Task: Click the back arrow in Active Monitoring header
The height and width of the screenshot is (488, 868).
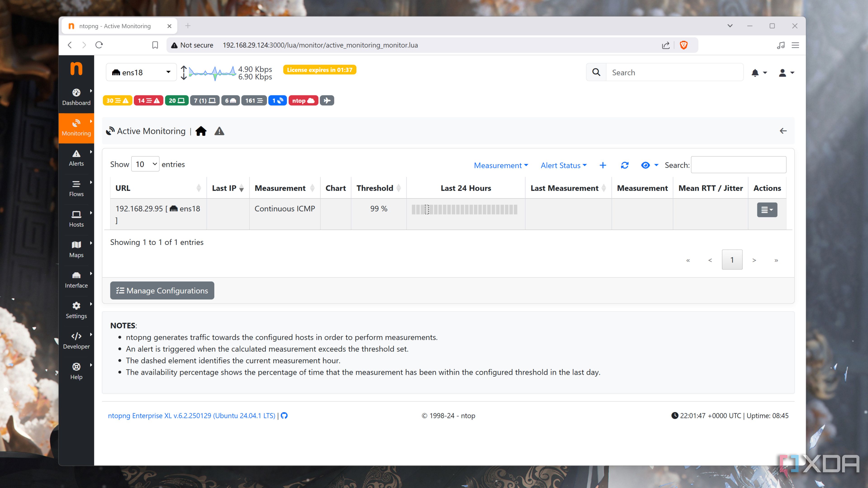Action: coord(783,131)
